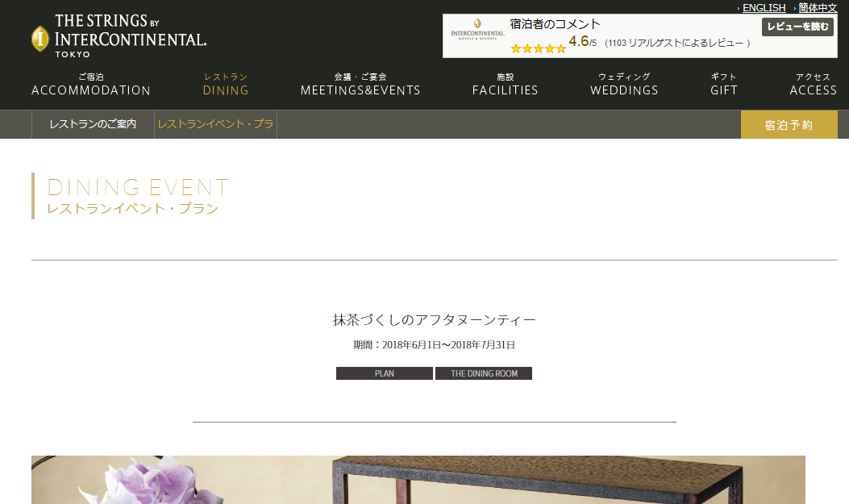The width and height of the screenshot is (849, 504).
Task: Click the 抹茶づくしのアフタヌーンティー title
Action: click(435, 320)
